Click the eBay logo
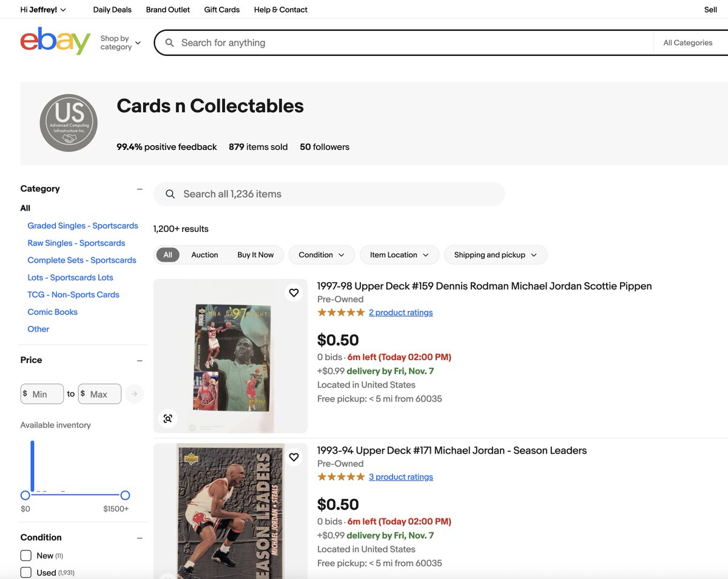Image resolution: width=728 pixels, height=579 pixels. [55, 41]
